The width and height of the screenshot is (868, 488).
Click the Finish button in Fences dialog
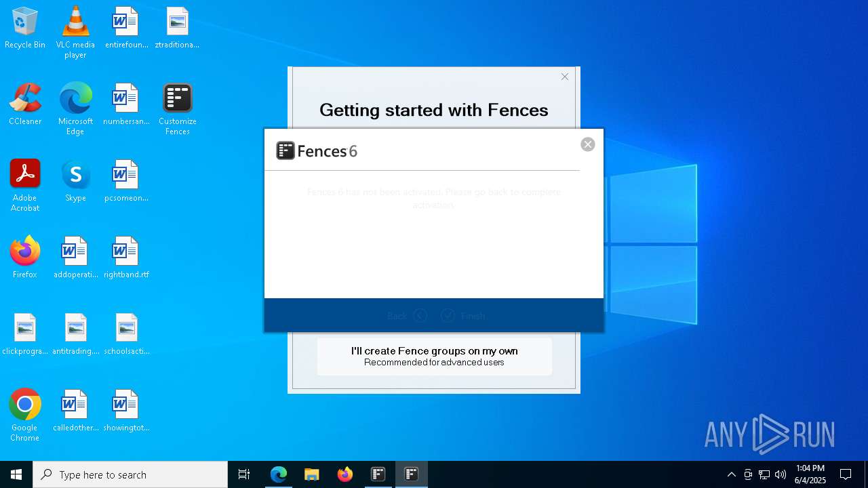(x=463, y=316)
